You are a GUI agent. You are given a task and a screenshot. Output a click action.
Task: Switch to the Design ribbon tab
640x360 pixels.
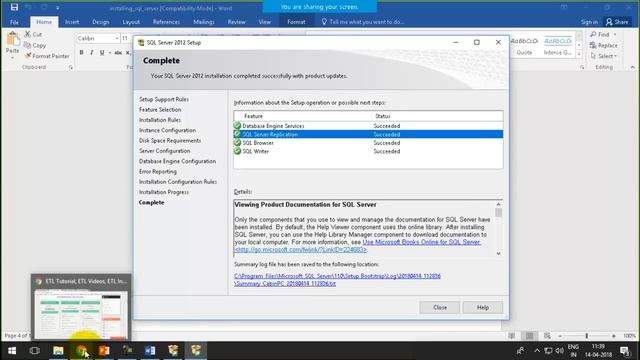click(x=100, y=22)
